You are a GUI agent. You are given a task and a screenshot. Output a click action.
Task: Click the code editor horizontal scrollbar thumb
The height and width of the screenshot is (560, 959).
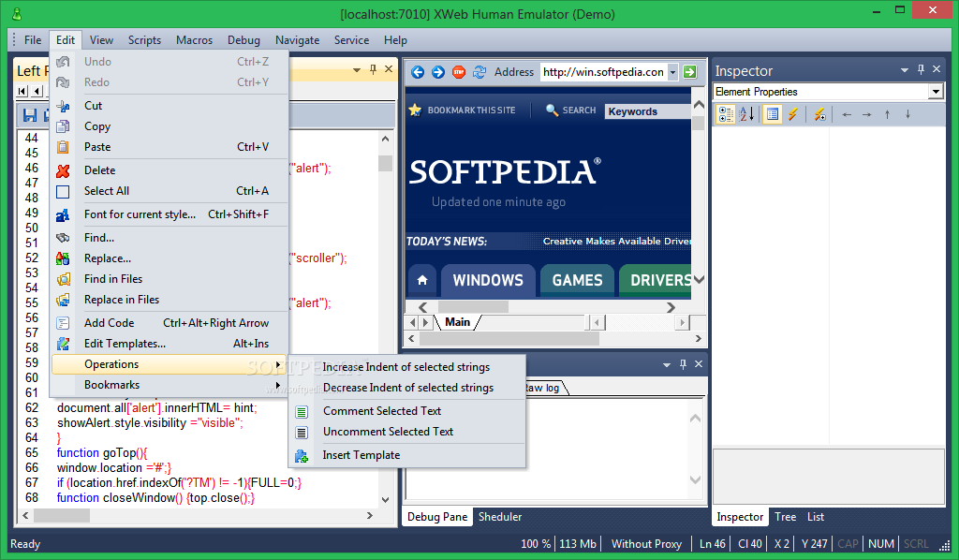[x=62, y=515]
